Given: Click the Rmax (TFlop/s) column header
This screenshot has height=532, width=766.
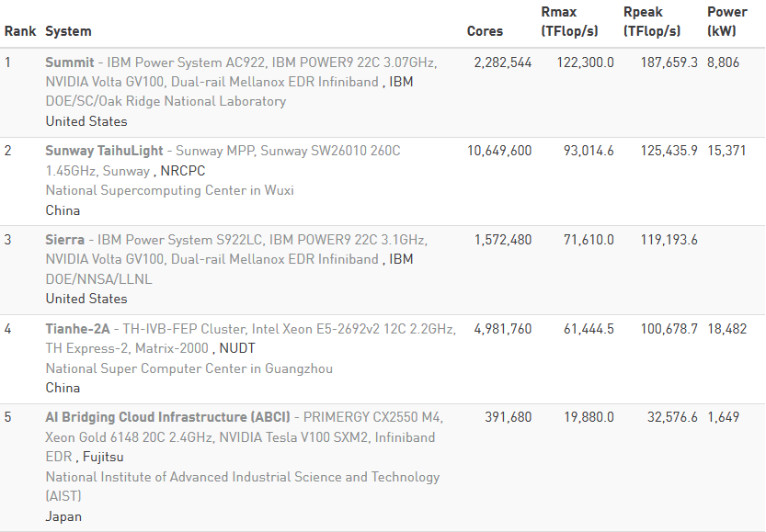Looking at the screenshot, I should [569, 22].
